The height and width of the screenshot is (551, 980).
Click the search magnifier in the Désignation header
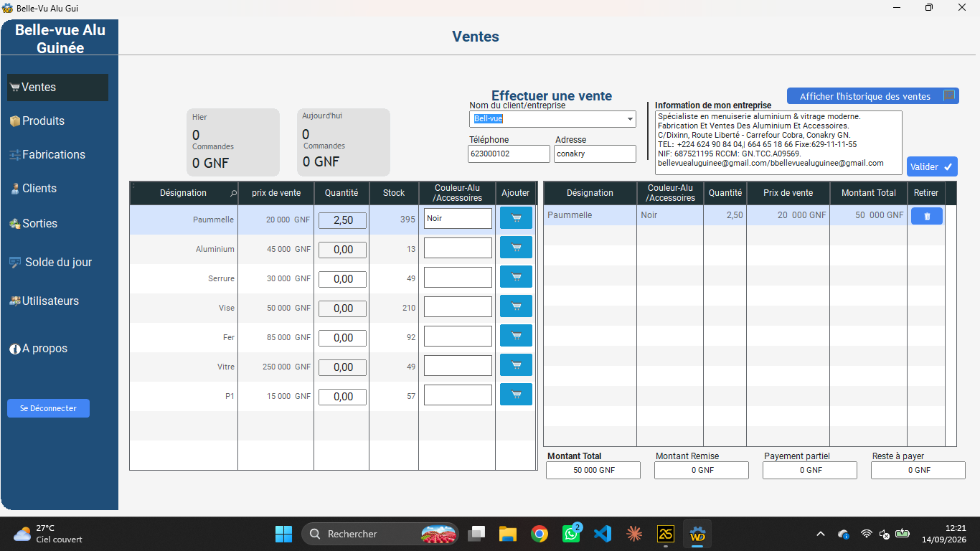pos(233,193)
